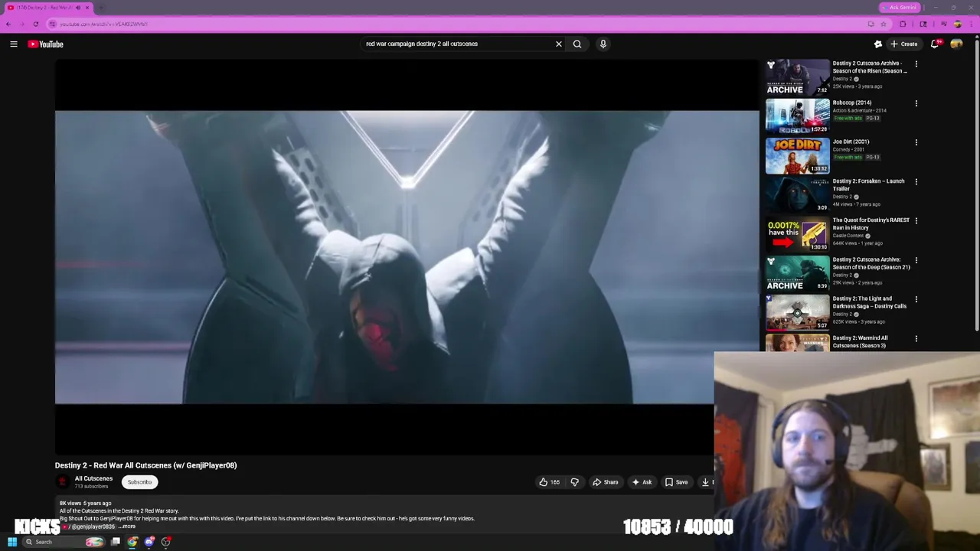
Task: Click the Create button
Action: coord(904,44)
